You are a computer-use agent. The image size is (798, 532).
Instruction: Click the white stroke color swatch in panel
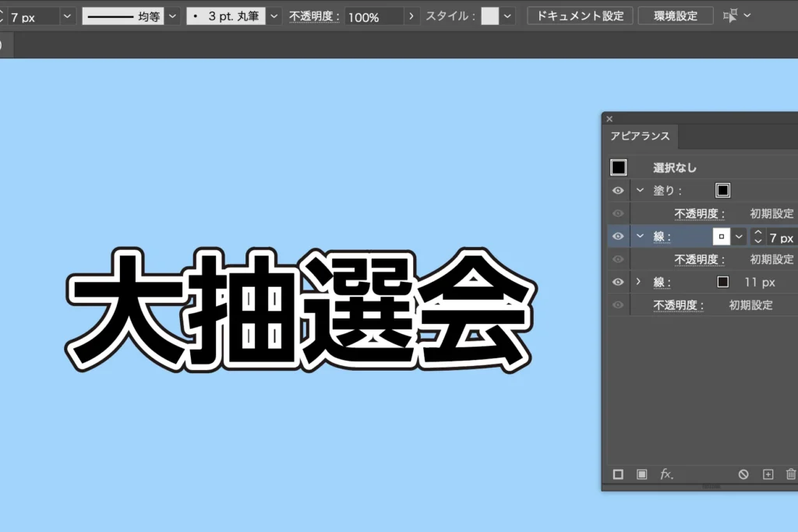coord(722,237)
